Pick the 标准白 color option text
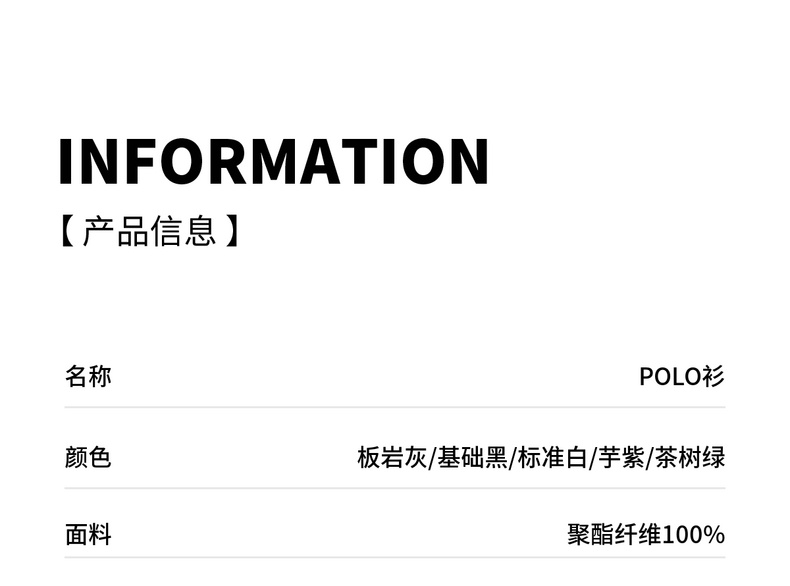790x586 pixels. pyautogui.click(x=551, y=458)
